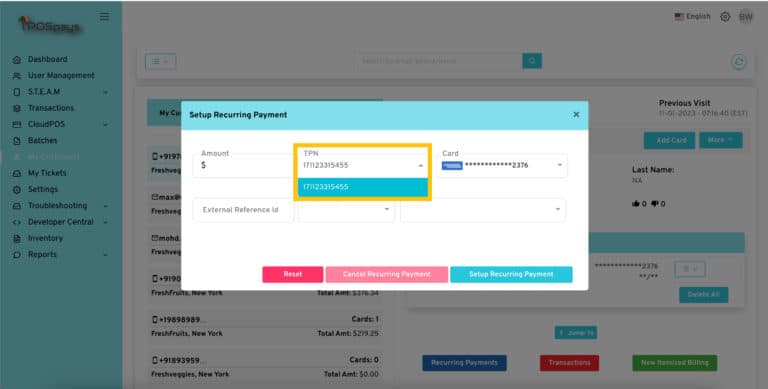Toggle the hamburger menu icon
768x389 pixels.
tap(104, 17)
